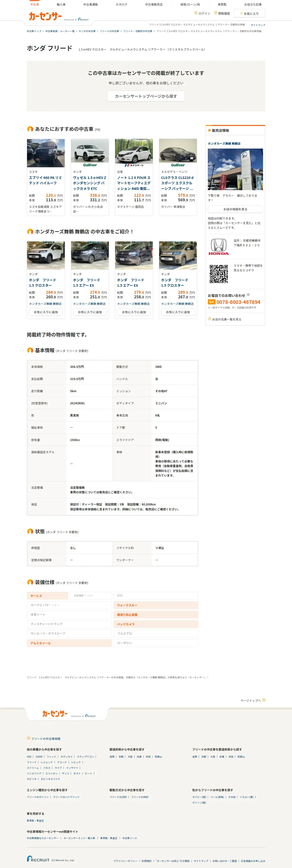Open the カタログ tab
The height and width of the screenshot is (868, 292).
[x=121, y=5]
